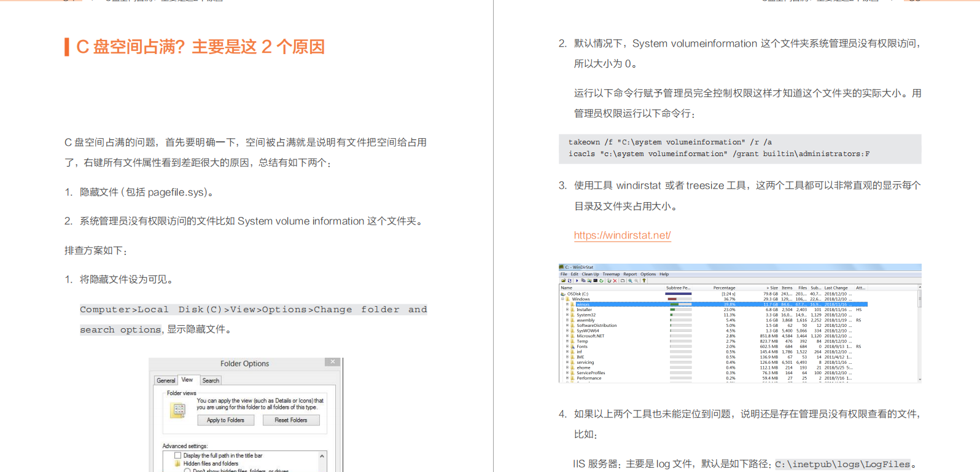Screen dimensions: 980x472
Task: Click the Zoom In magnifier in WinDirStat toolbar
Action: coord(630,281)
